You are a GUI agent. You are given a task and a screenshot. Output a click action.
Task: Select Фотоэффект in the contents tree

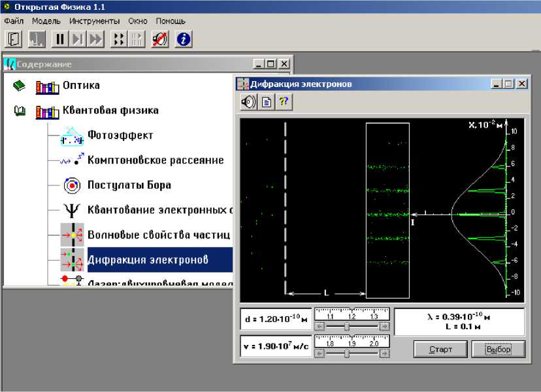click(x=120, y=135)
